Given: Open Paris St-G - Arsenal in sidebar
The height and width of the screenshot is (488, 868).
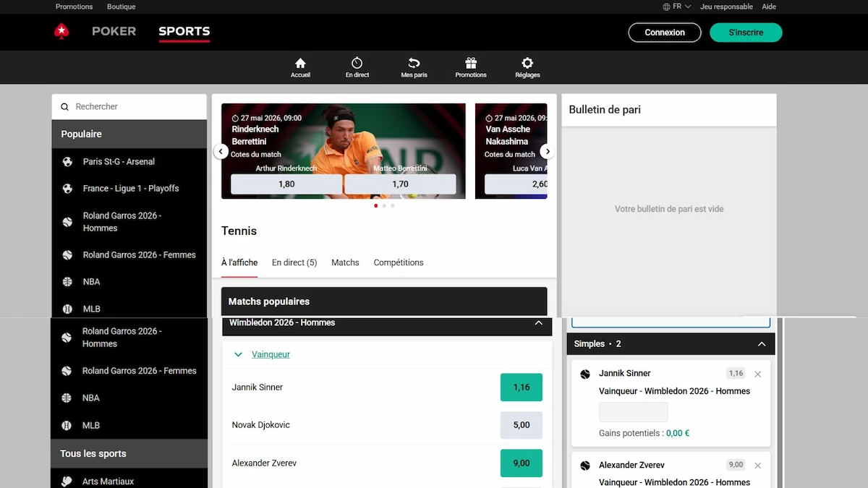Looking at the screenshot, I should pos(129,162).
